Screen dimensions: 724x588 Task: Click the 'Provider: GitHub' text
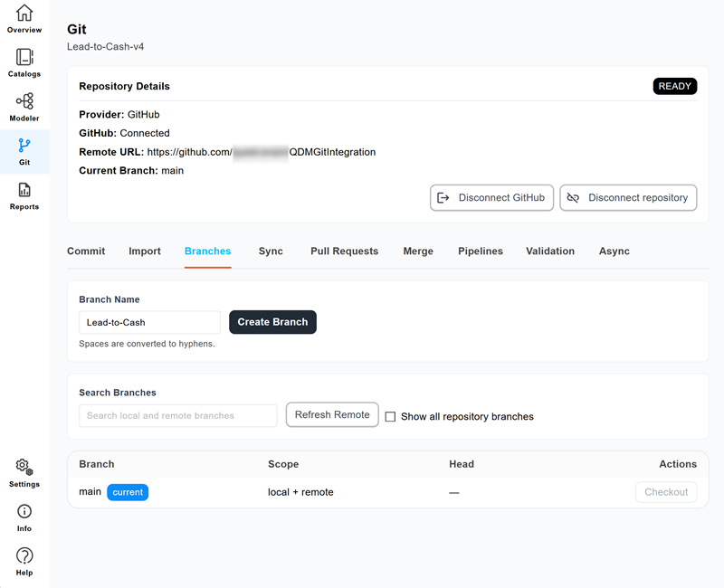point(119,115)
